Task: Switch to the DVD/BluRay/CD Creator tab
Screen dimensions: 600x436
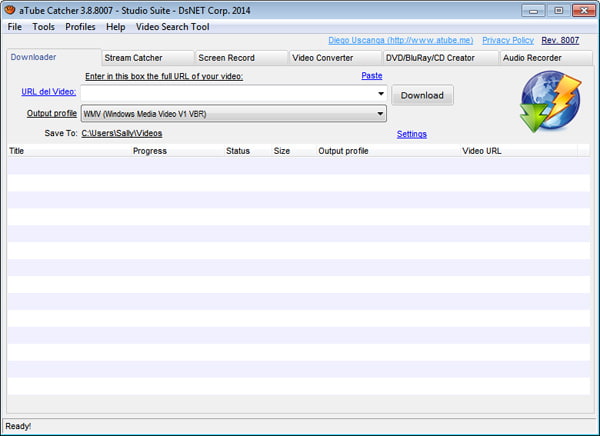Action: click(440, 58)
